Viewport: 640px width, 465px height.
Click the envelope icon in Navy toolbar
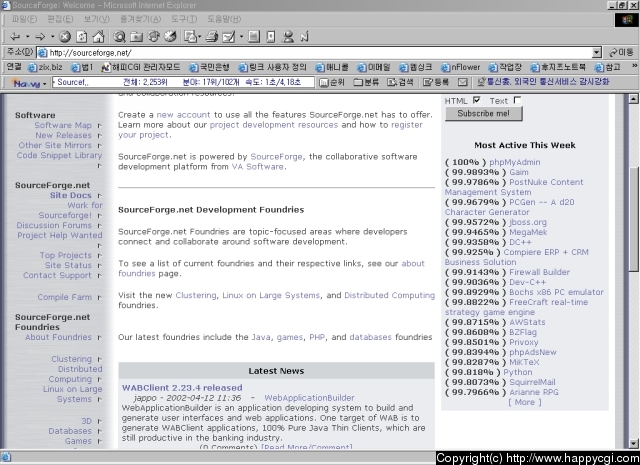click(x=462, y=82)
